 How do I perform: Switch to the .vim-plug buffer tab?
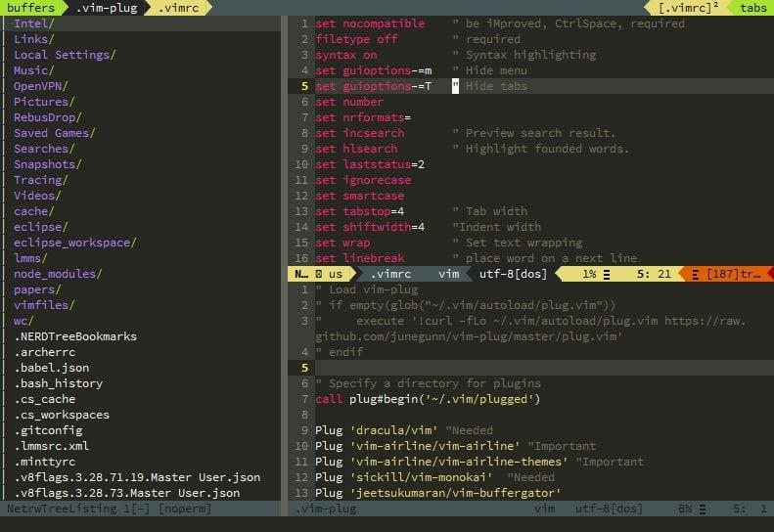[107, 8]
